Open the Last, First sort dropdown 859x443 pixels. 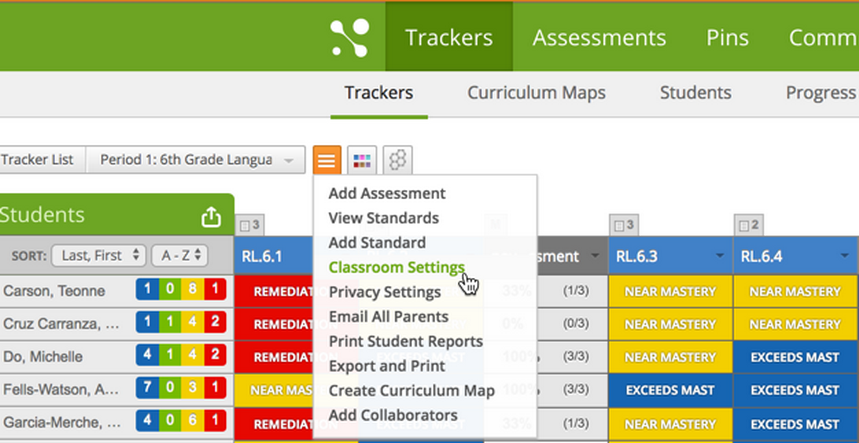(99, 255)
